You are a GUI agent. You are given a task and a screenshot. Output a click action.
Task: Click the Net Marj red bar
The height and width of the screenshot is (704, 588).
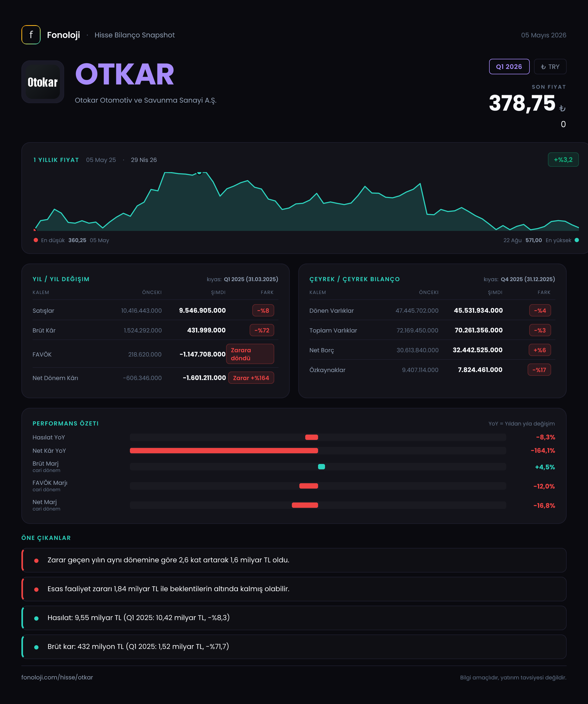click(x=305, y=505)
